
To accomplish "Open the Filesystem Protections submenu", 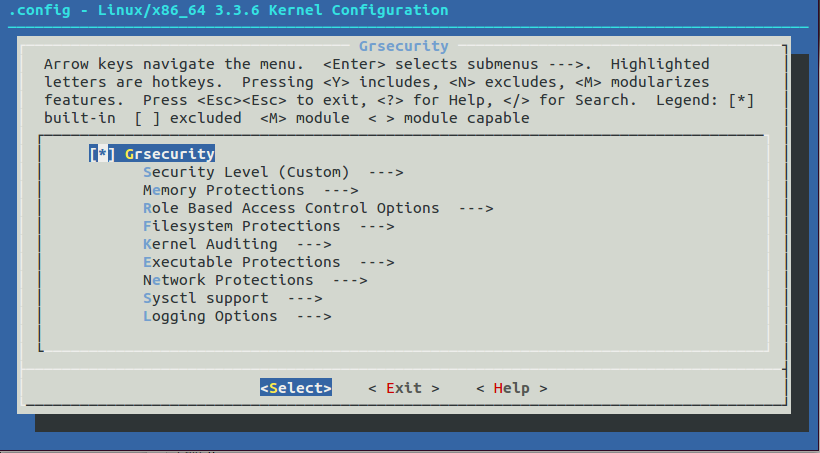I will 241,226.
